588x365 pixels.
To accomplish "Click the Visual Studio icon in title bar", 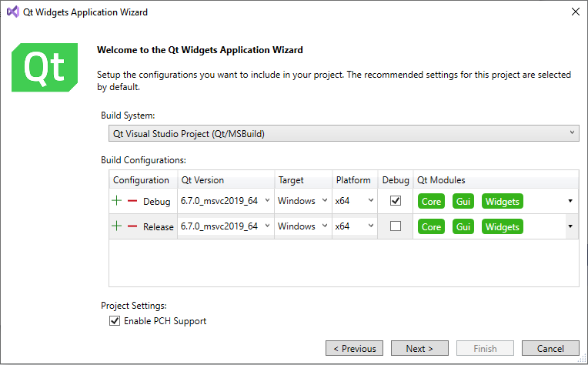I will pos(13,12).
